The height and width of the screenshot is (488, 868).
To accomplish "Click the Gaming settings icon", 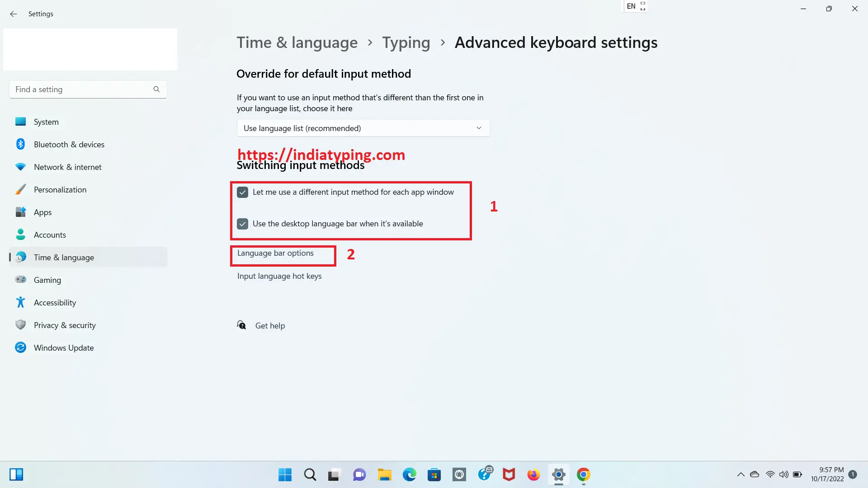I will tap(21, 279).
